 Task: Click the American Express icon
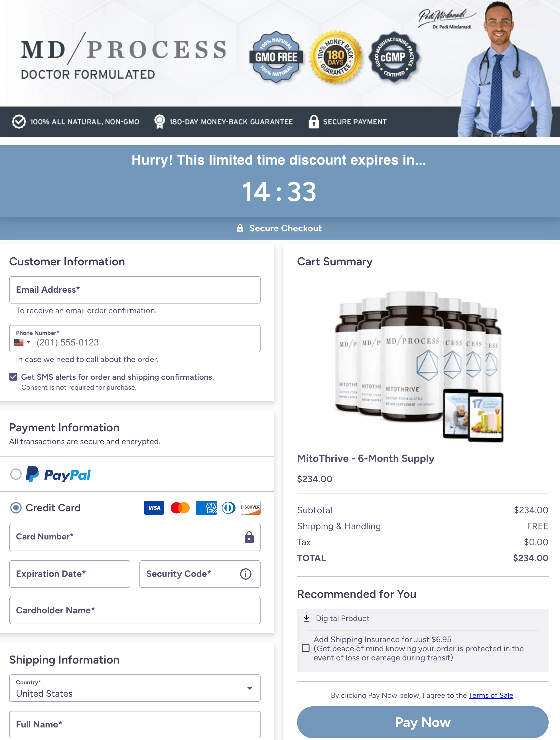coord(206,508)
